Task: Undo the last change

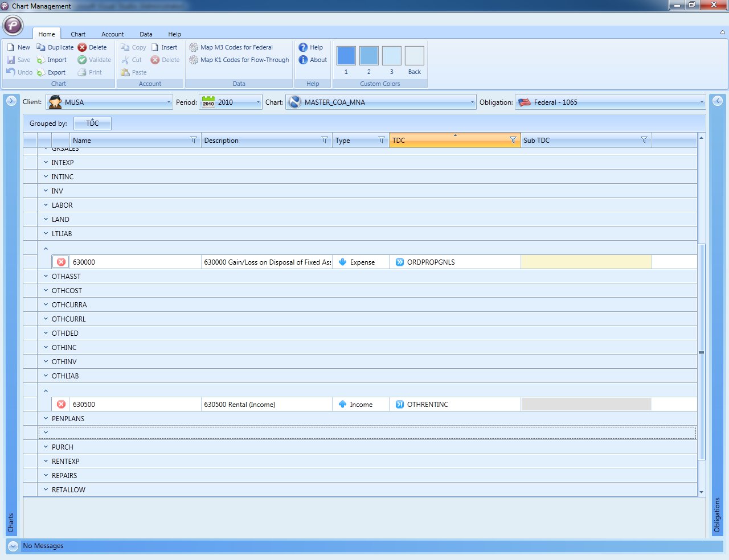Action: point(19,72)
